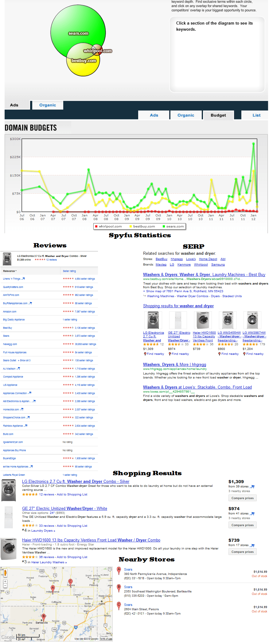Click the Street View pegman on the map

coord(5,572)
